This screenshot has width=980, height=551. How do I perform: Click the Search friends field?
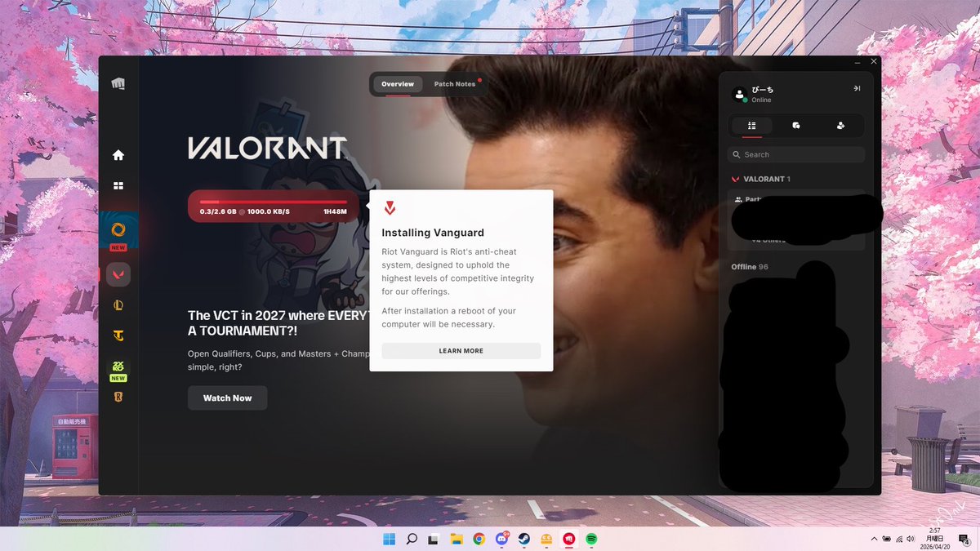tap(796, 154)
